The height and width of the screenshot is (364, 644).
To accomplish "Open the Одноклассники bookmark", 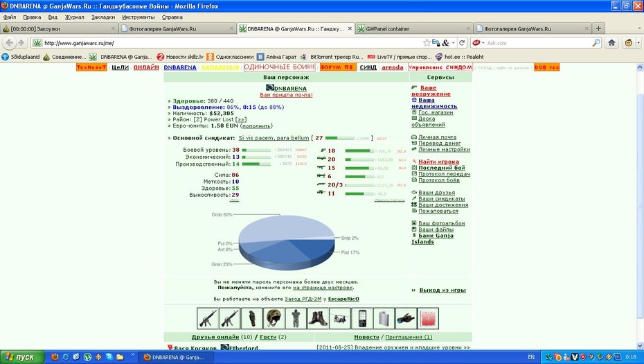I will tap(230, 57).
